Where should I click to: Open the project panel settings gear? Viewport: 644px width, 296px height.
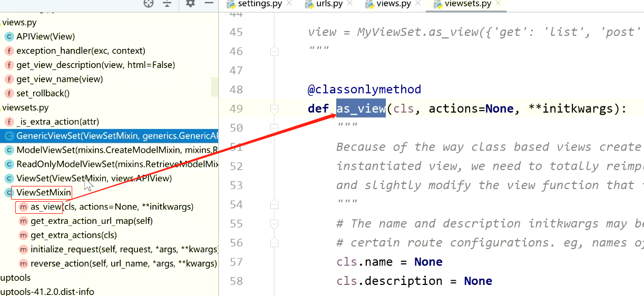[x=190, y=3]
